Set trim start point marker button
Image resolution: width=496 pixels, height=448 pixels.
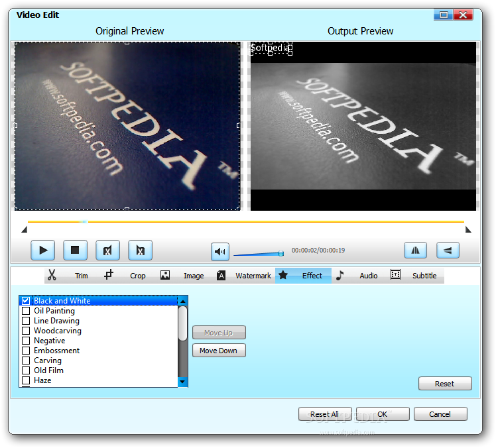tap(108, 251)
